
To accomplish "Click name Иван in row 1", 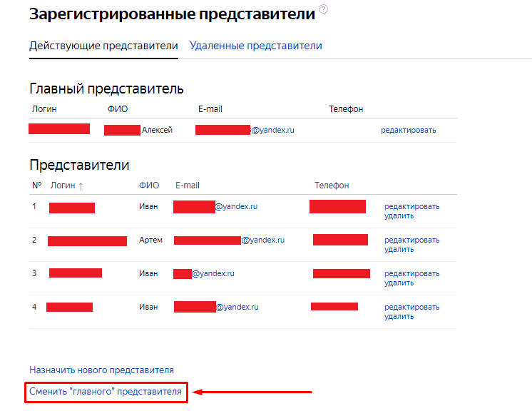I will click(148, 206).
